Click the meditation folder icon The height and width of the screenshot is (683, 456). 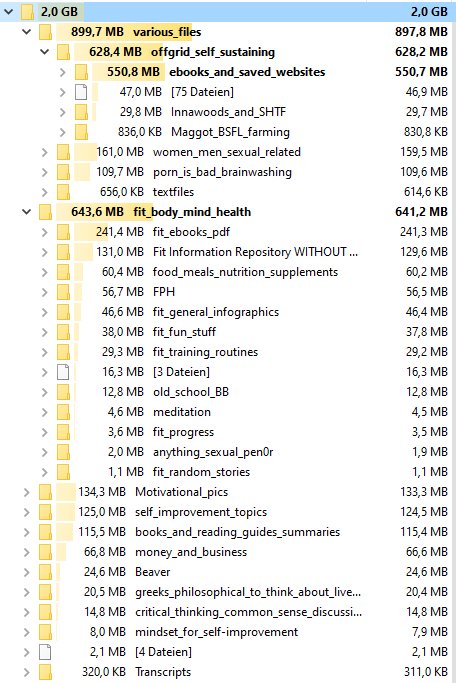click(x=63, y=412)
